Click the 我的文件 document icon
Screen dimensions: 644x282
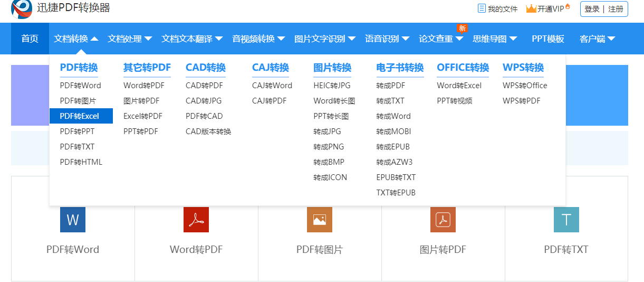481,8
